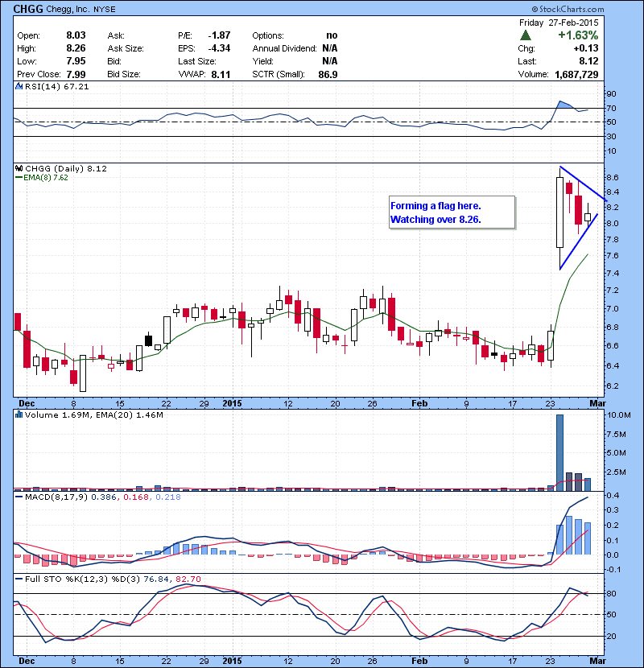
Task: Click the CHGG ticker symbol title
Action: coord(28,9)
